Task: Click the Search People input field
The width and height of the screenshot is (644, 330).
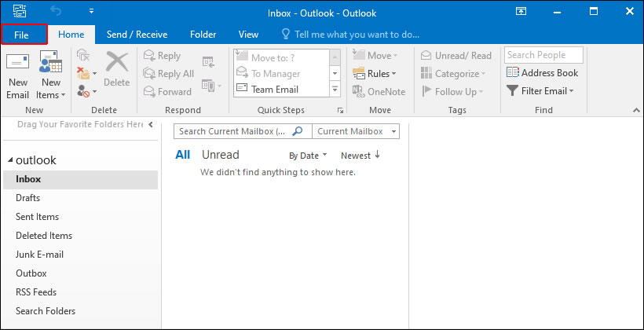Action: (543, 55)
